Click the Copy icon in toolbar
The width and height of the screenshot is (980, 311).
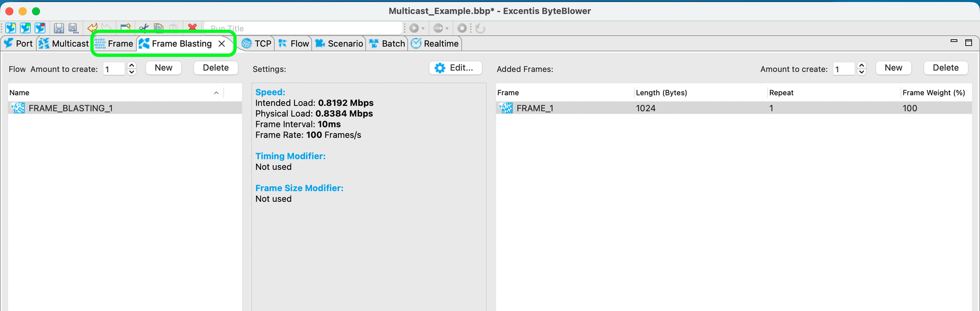[x=159, y=28]
